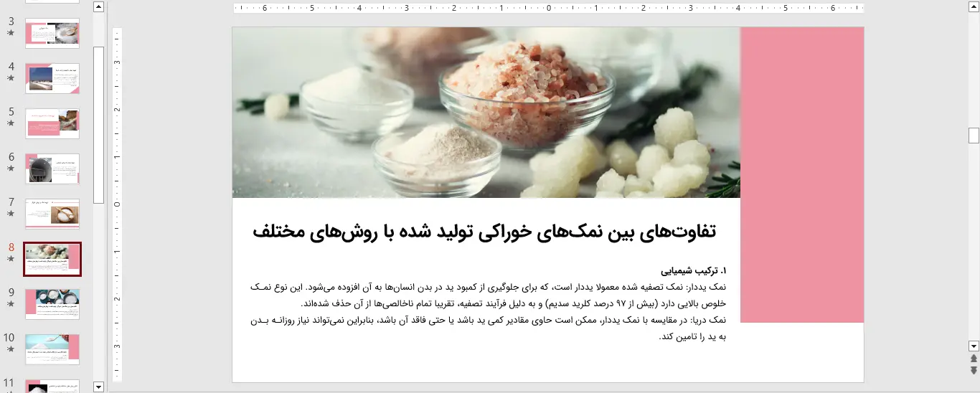This screenshot has width=980, height=393.
Task: Jump to slide 9 thumbnail
Action: tap(52, 304)
